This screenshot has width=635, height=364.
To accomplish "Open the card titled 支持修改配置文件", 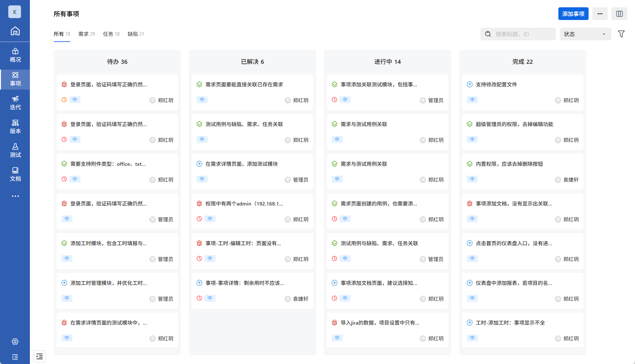I will 496,84.
